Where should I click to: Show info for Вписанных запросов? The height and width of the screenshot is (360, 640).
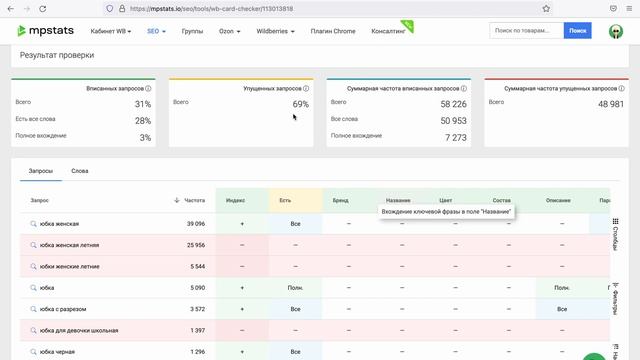[148, 89]
